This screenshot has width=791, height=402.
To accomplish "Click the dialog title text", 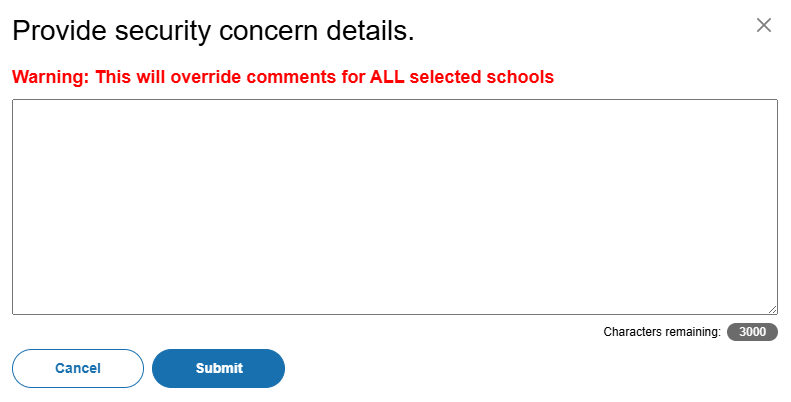I will coord(213,31).
